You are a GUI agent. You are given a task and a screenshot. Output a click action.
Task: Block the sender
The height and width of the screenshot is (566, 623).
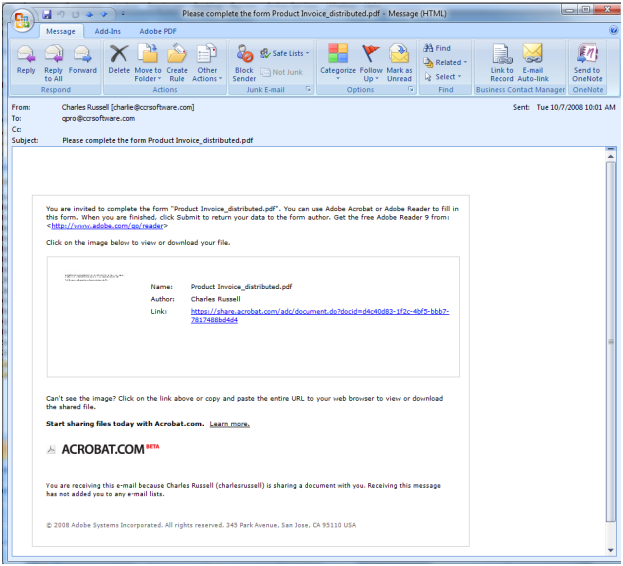(x=244, y=63)
